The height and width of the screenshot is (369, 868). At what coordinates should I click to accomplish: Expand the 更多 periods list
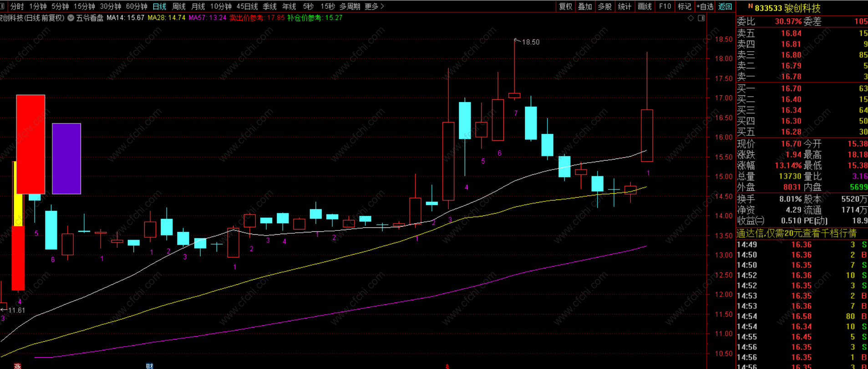click(x=374, y=6)
